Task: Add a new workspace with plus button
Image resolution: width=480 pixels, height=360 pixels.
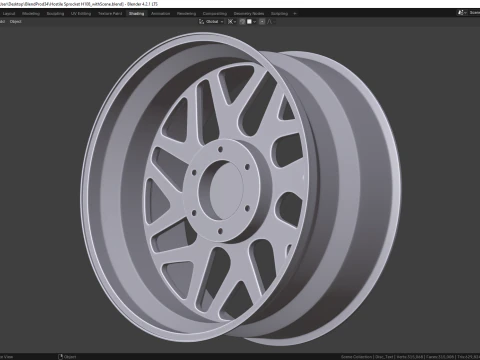Action: pyautogui.click(x=295, y=14)
